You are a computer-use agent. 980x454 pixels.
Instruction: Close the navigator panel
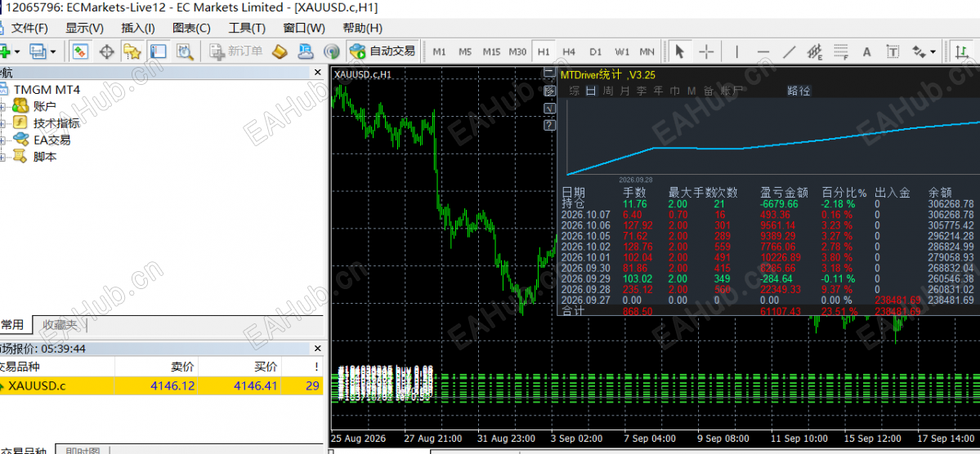coord(317,73)
